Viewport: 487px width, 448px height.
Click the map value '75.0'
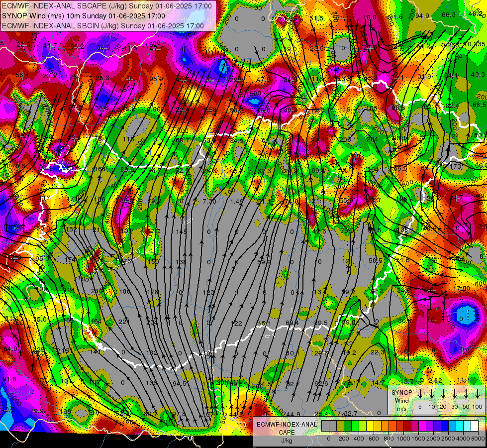[40, 319]
